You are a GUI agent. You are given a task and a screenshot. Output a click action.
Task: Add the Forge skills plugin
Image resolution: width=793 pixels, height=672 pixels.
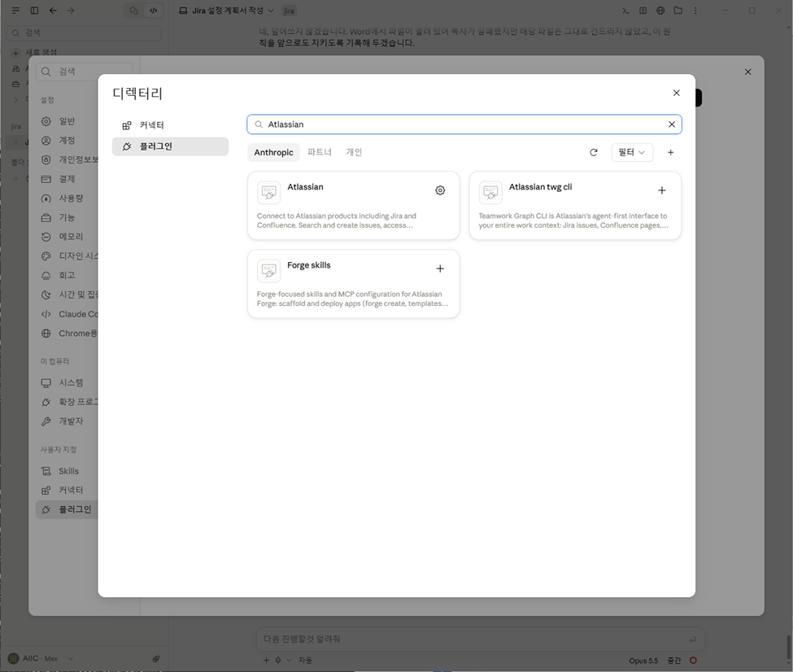click(440, 268)
